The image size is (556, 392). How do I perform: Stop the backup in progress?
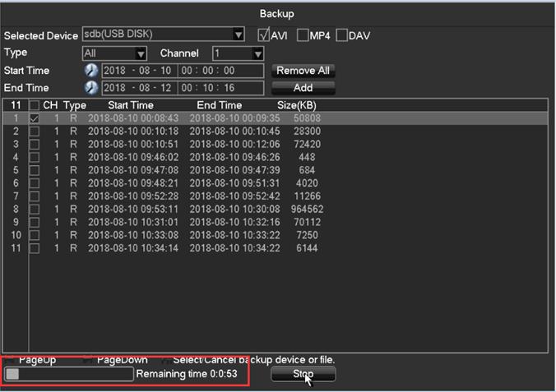[303, 374]
